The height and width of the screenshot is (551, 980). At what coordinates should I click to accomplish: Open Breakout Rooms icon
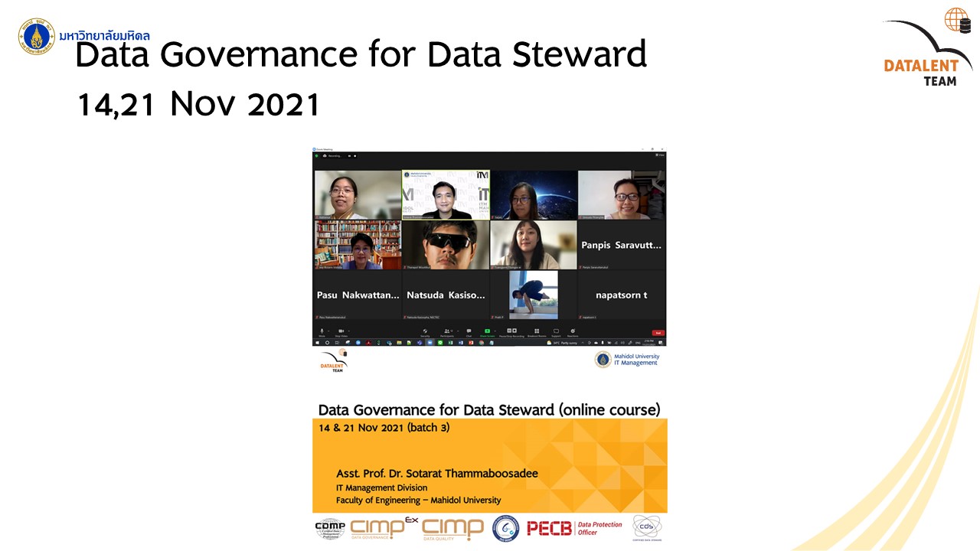[537, 331]
